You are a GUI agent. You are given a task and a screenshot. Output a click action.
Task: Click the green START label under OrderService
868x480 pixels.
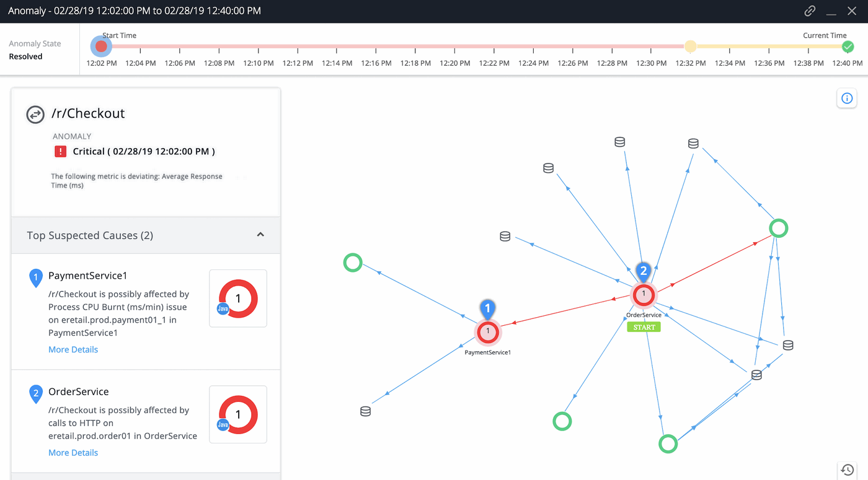(644, 327)
